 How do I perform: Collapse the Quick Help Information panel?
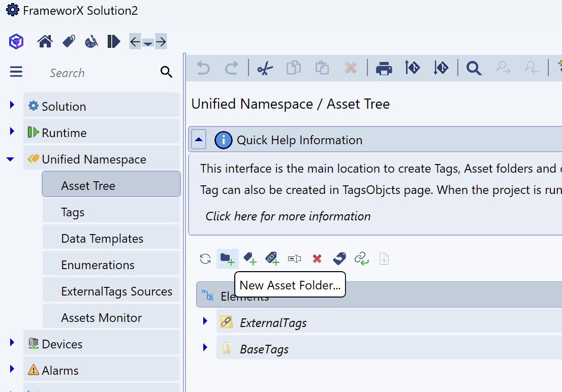coord(199,140)
